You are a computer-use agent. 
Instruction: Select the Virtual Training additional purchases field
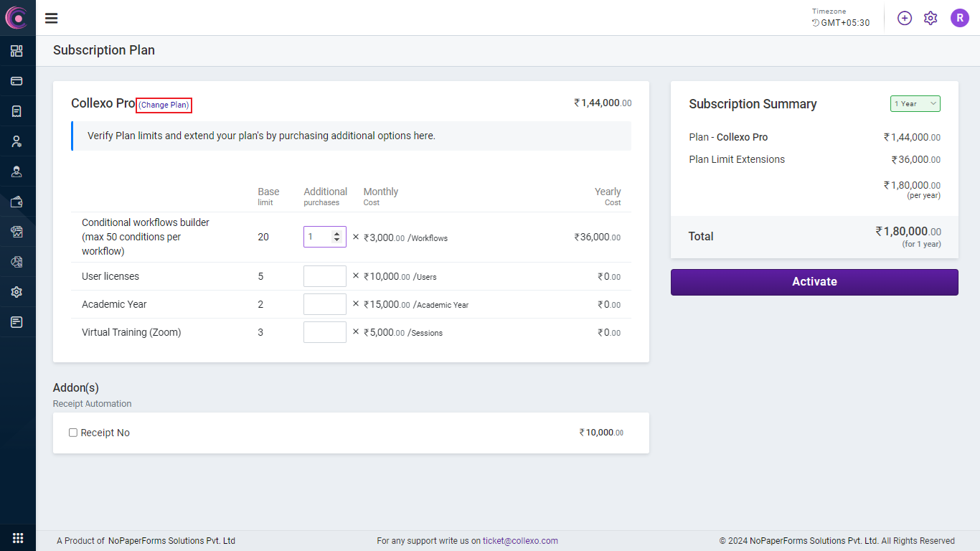[324, 332]
